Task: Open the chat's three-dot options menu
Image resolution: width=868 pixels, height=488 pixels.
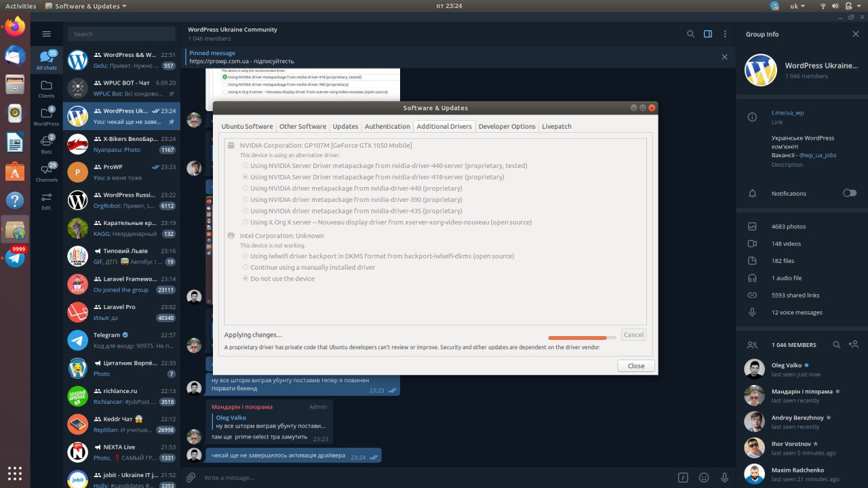Action: [725, 34]
